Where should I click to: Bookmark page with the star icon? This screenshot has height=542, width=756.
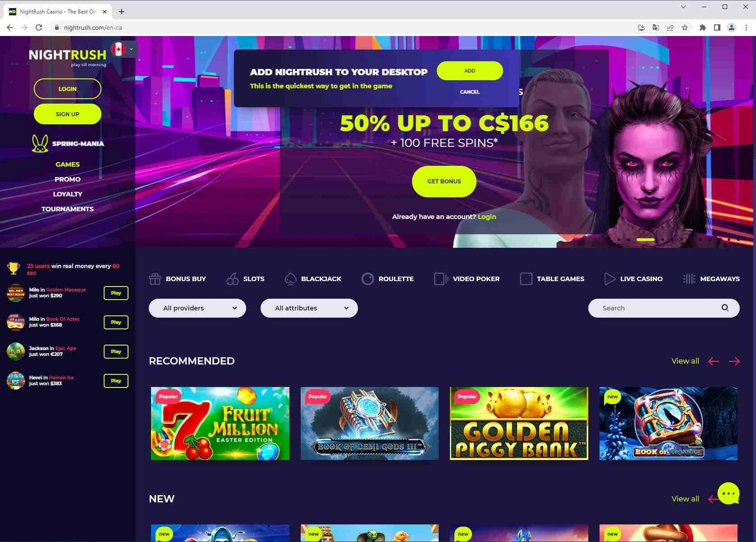pyautogui.click(x=685, y=27)
